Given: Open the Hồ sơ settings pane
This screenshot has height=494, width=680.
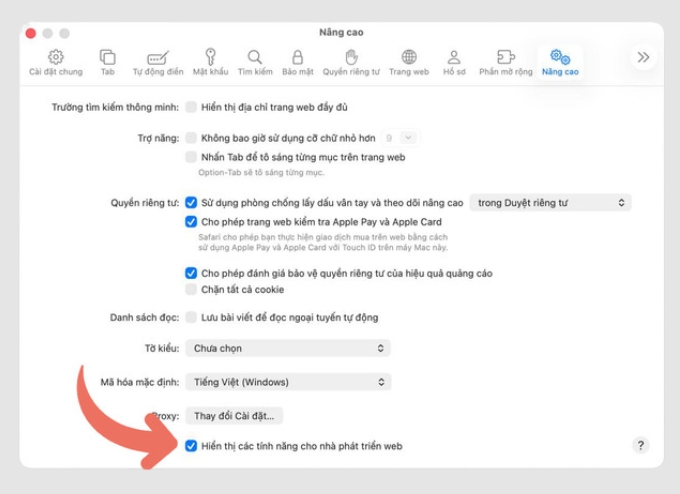Looking at the screenshot, I should [454, 63].
